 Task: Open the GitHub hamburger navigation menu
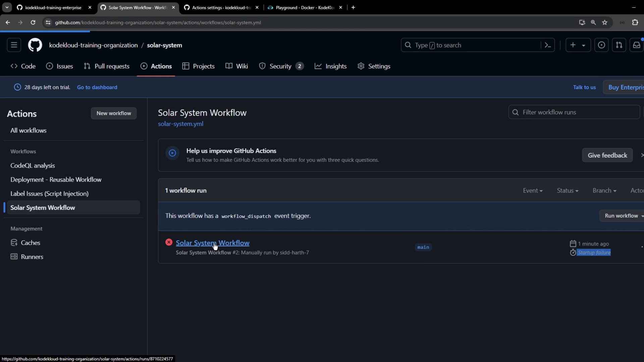click(x=14, y=45)
